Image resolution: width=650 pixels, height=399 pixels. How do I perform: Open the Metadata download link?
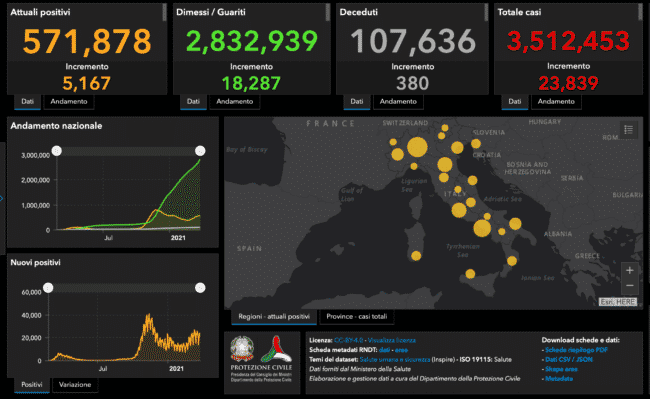click(x=559, y=378)
